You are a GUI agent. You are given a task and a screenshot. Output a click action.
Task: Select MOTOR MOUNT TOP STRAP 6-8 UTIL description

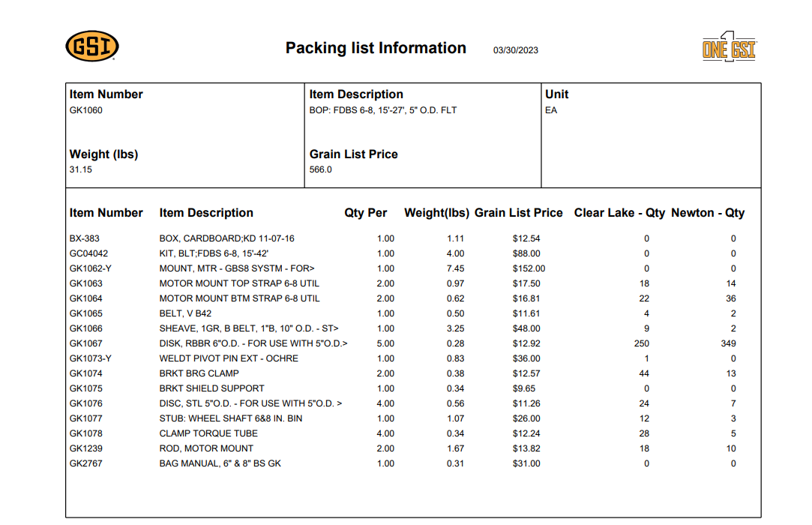click(x=239, y=283)
